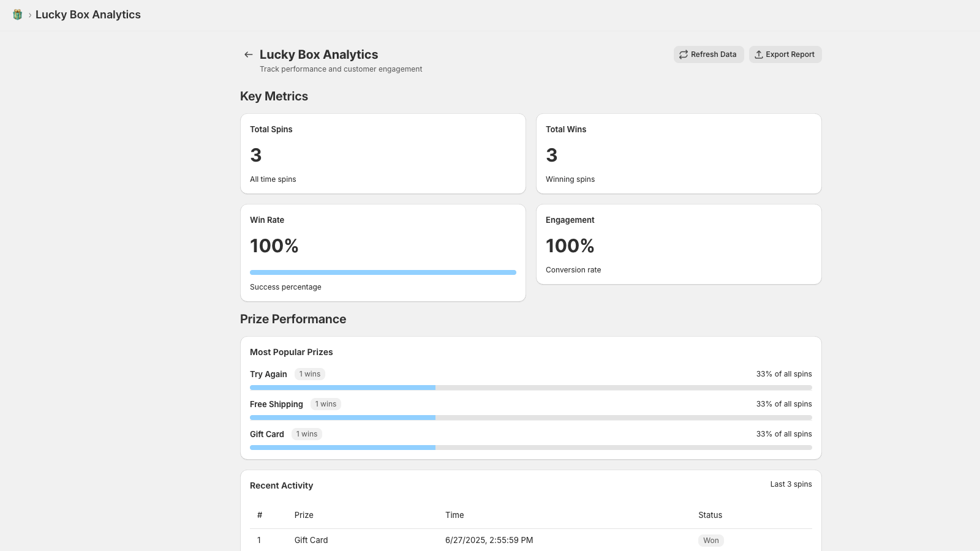Click the Export Report button
980x551 pixels.
[x=785, y=54]
